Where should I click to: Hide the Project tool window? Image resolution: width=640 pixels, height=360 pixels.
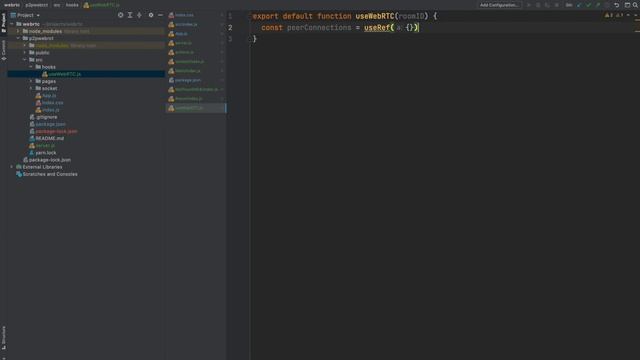click(160, 15)
